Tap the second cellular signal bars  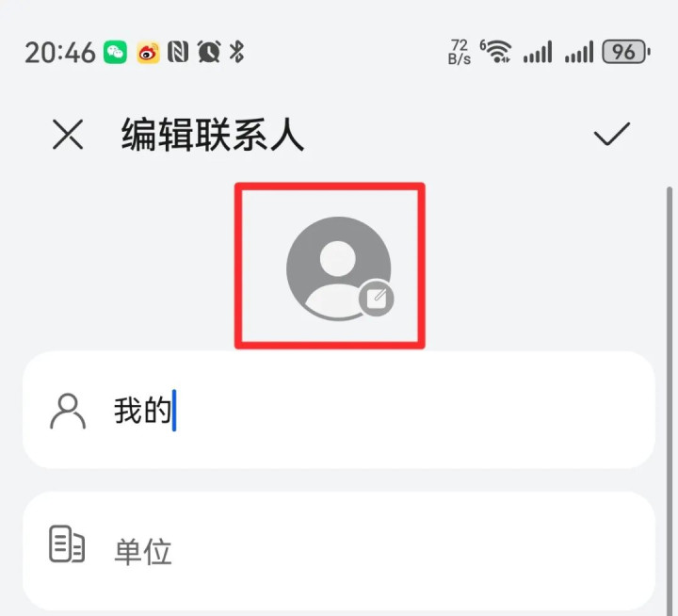click(578, 52)
